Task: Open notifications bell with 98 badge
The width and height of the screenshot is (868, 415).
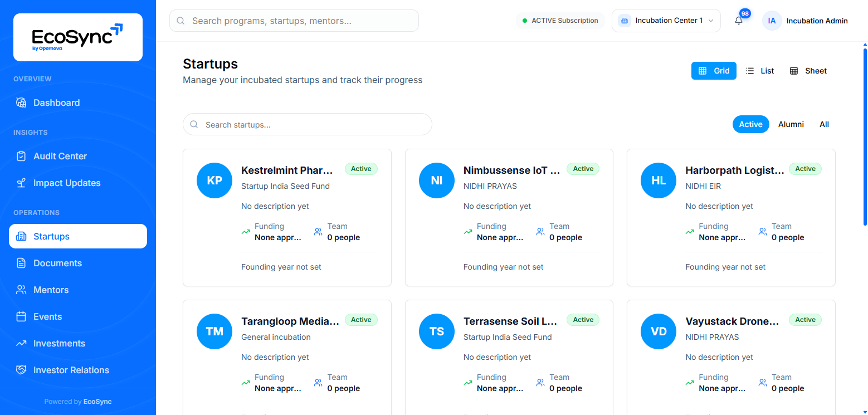Action: (739, 21)
